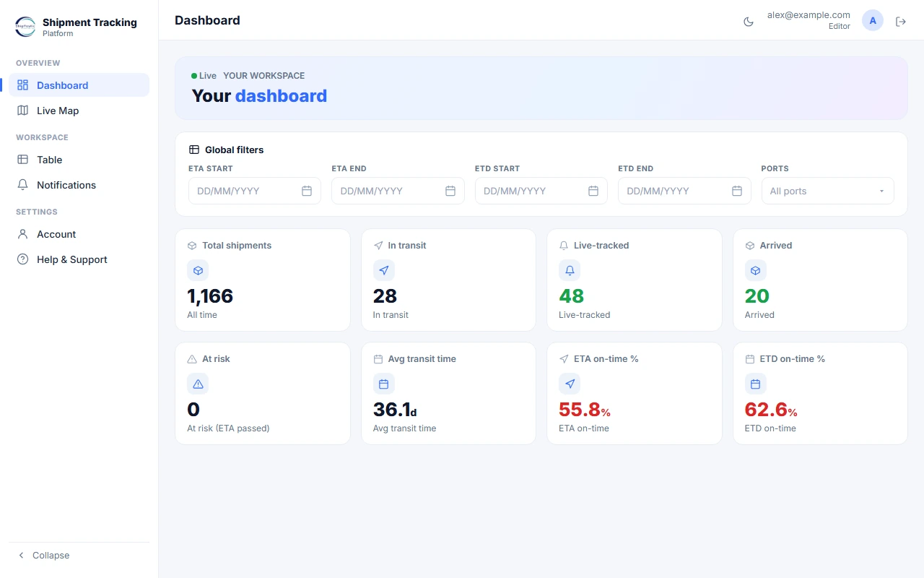Open the user avatar "A"

[x=873, y=20]
